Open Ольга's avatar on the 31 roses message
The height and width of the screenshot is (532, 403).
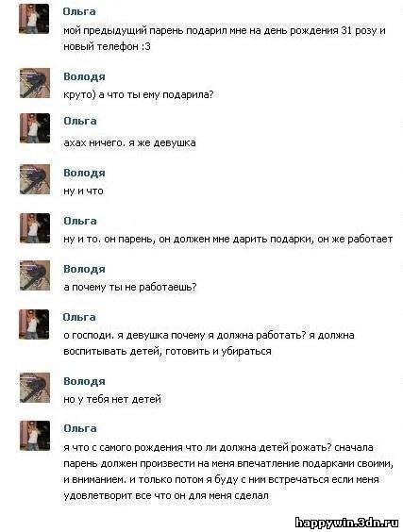34,19
